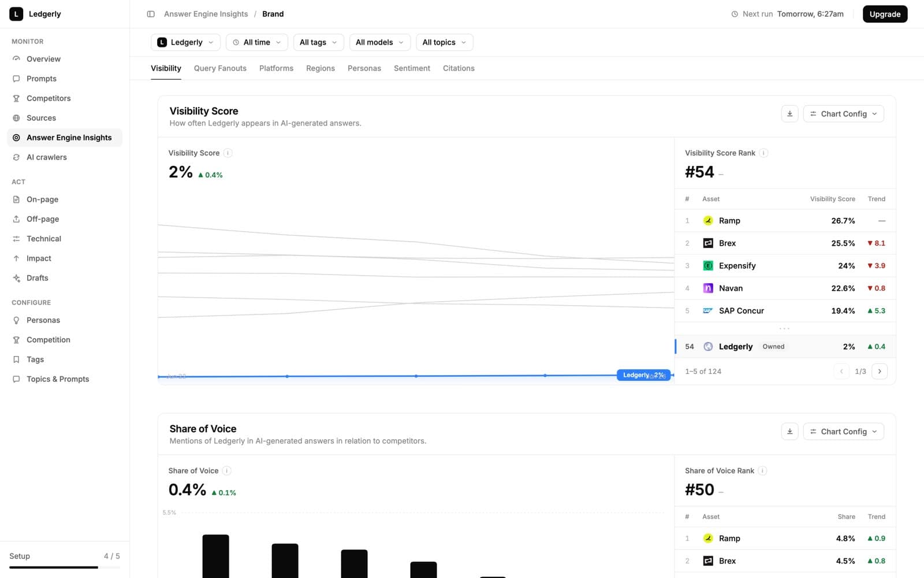Viewport: 924px width, 578px height.
Task: Select Ramp row in Visibility Score table
Action: point(785,221)
